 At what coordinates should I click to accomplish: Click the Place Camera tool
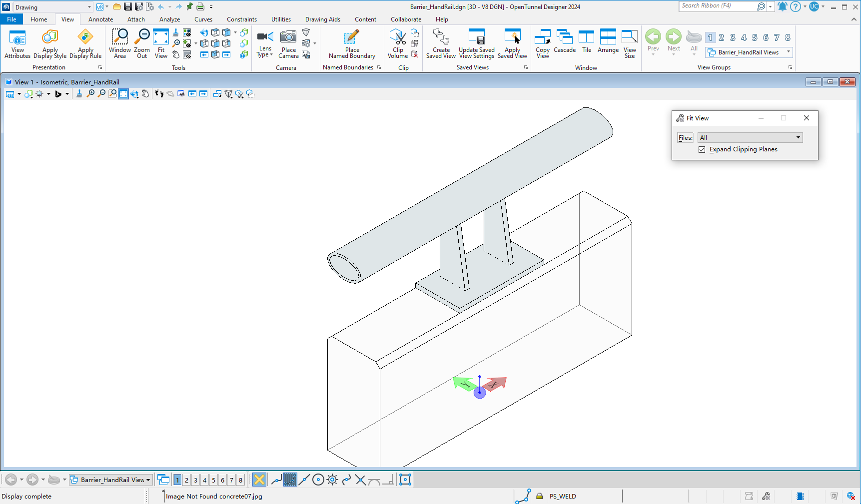pyautogui.click(x=288, y=42)
